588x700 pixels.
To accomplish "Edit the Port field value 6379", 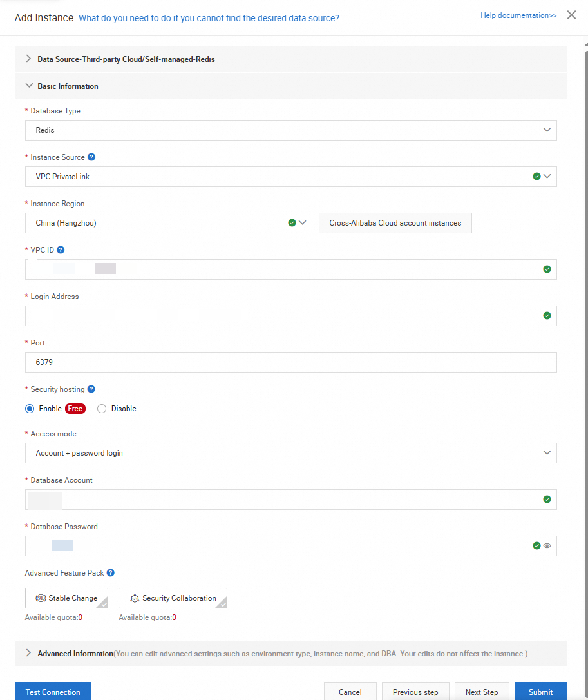I will pyautogui.click(x=291, y=362).
